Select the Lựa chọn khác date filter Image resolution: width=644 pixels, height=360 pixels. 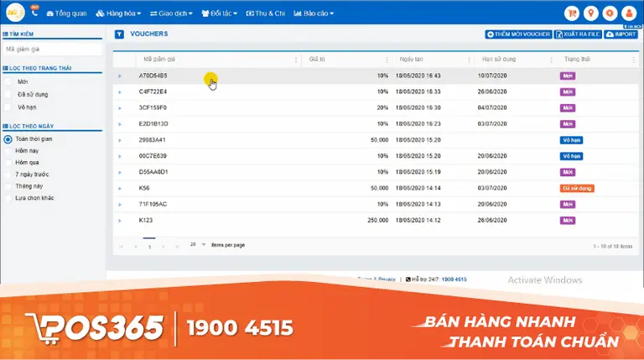[8, 198]
